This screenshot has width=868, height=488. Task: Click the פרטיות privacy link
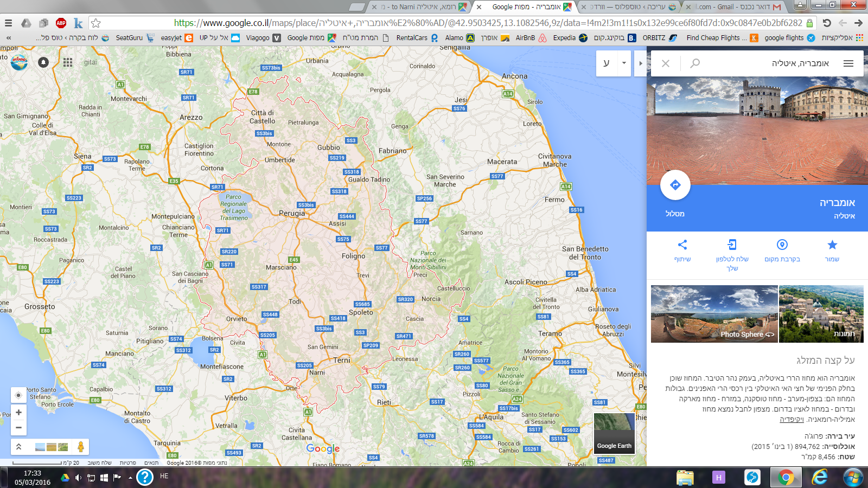[x=128, y=463]
